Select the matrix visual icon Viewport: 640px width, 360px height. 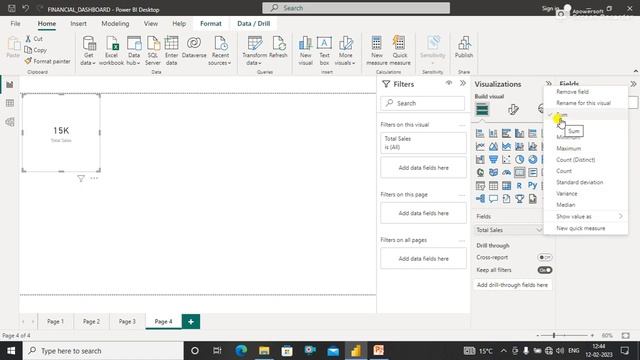point(506,186)
